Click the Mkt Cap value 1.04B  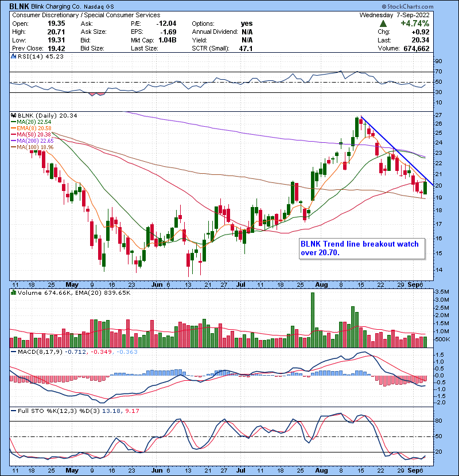click(168, 40)
